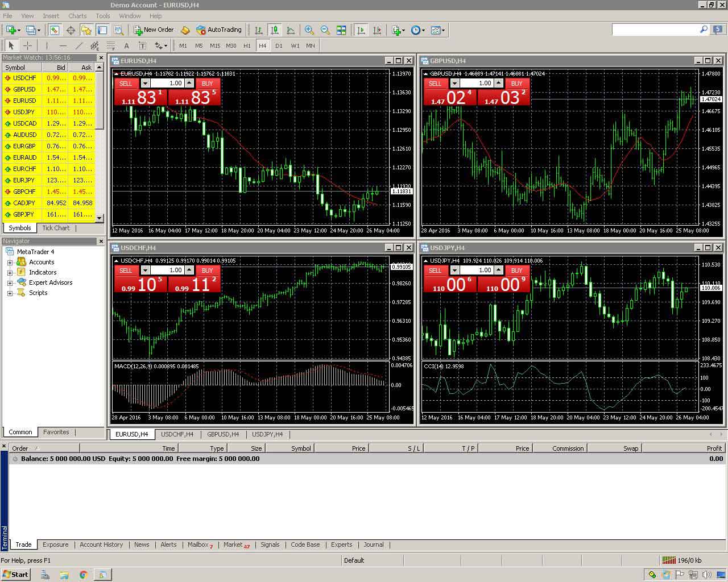Switch chart to candlesticks display
Screen dimensions: 728x582
click(275, 30)
